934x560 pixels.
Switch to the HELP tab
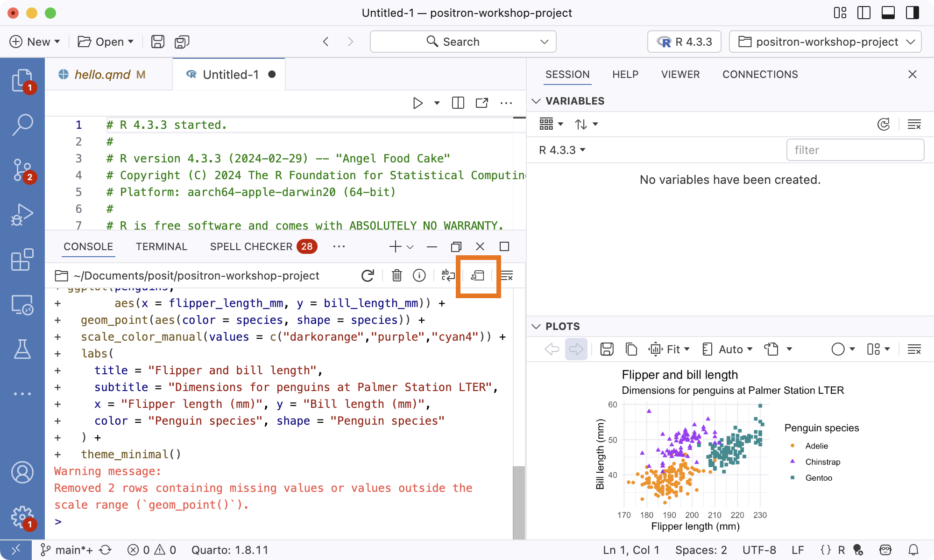coord(625,74)
